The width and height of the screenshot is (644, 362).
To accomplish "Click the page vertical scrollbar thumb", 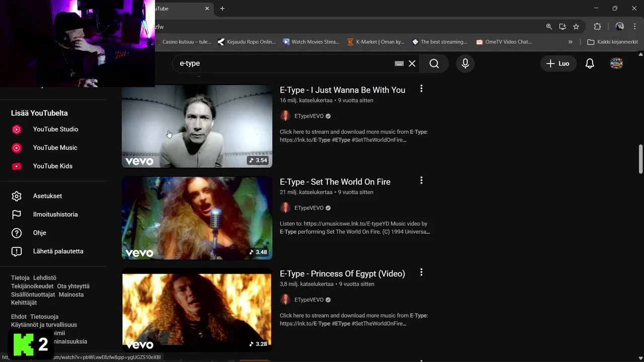I will coord(640,159).
